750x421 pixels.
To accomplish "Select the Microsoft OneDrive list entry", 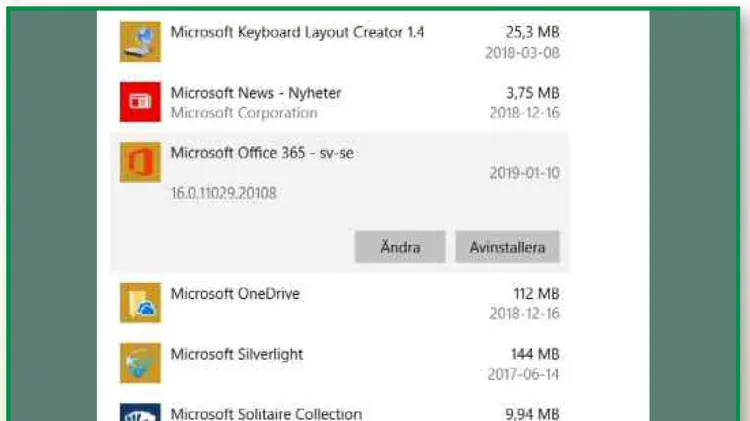I will 340,303.
